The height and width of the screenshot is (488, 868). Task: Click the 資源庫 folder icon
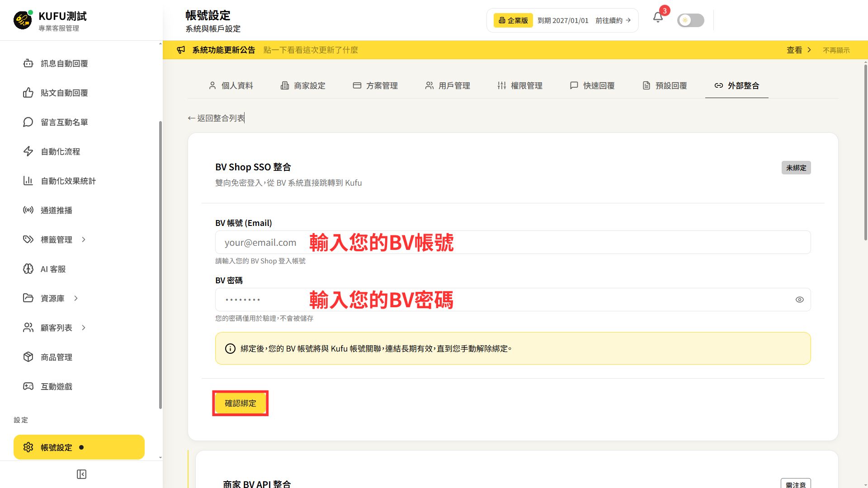coord(28,298)
